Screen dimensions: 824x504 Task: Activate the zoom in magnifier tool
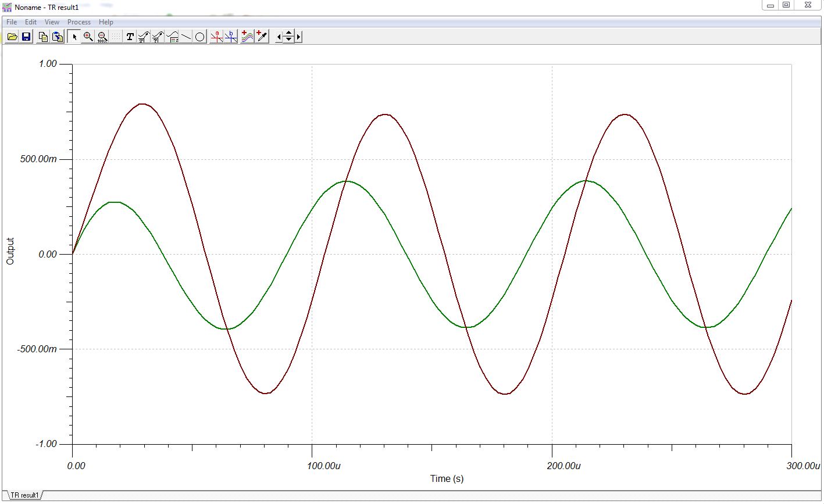88,37
